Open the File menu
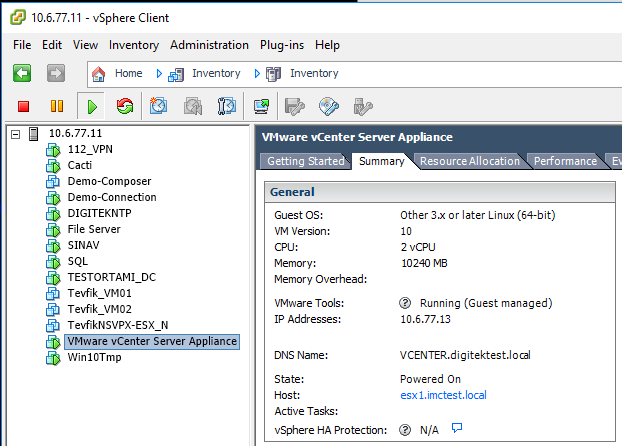The width and height of the screenshot is (622, 446). [x=22, y=45]
